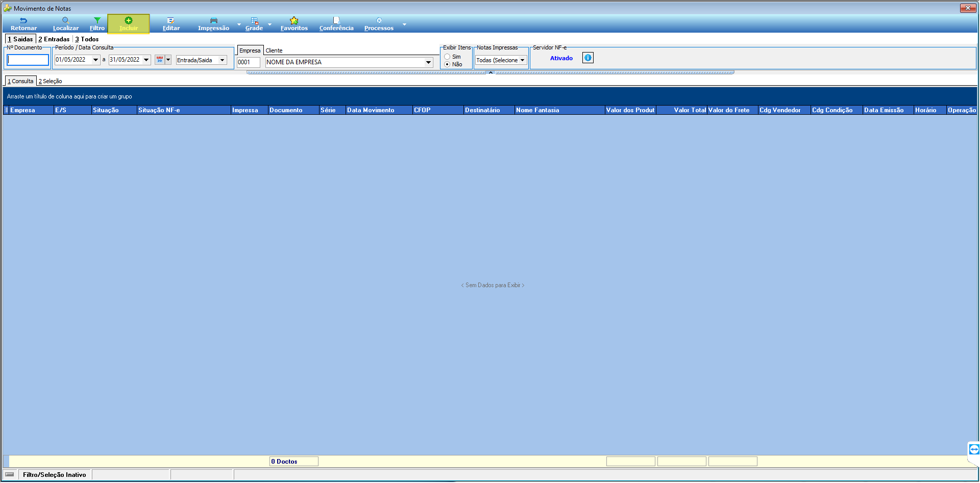Open the Localizar search tool
Viewport: 980px width, 483px height.
[x=66, y=24]
